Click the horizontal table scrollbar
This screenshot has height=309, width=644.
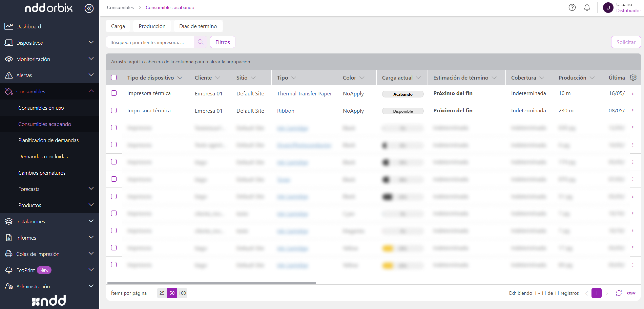[212, 283]
